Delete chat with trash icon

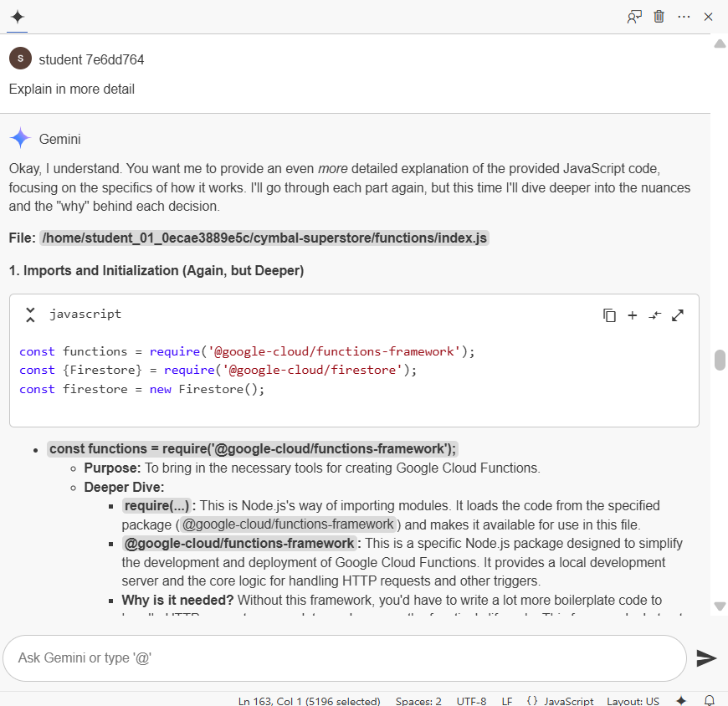coord(659,17)
